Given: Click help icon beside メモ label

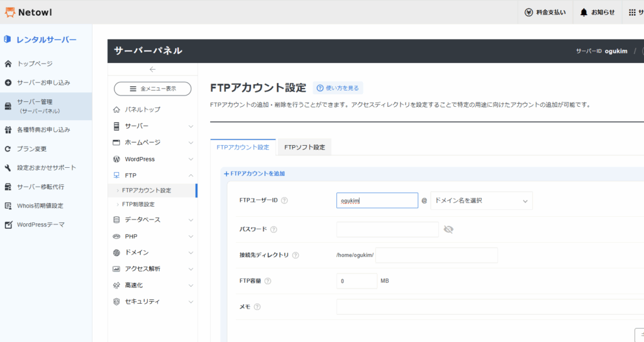Looking at the screenshot, I should tap(257, 307).
